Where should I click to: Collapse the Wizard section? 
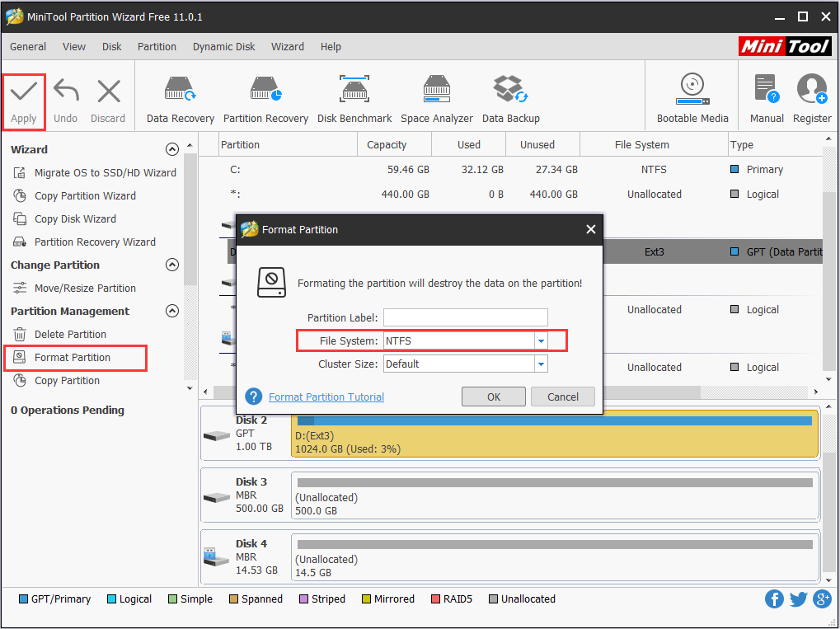pos(172,149)
